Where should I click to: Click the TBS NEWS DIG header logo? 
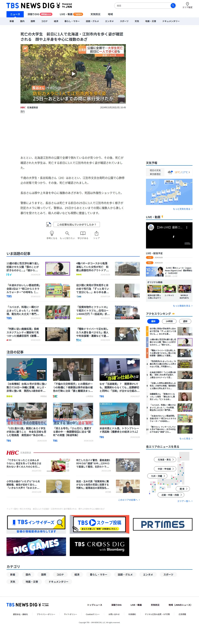click(39, 6)
